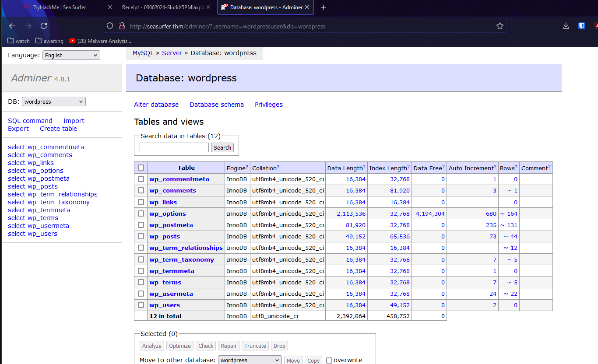Click the Check button

click(x=206, y=346)
